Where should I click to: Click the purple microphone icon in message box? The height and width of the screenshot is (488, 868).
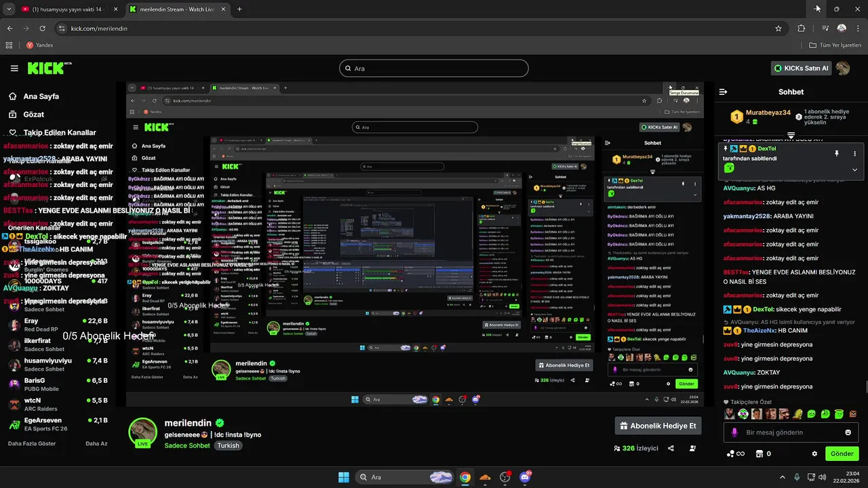click(x=735, y=432)
